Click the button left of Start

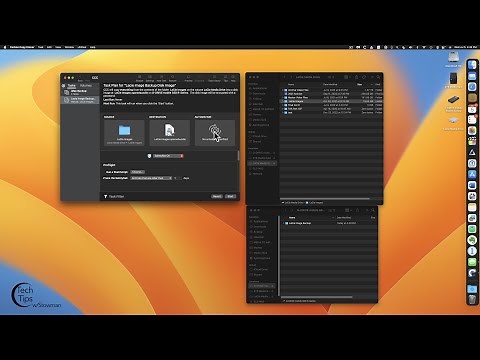(x=217, y=196)
